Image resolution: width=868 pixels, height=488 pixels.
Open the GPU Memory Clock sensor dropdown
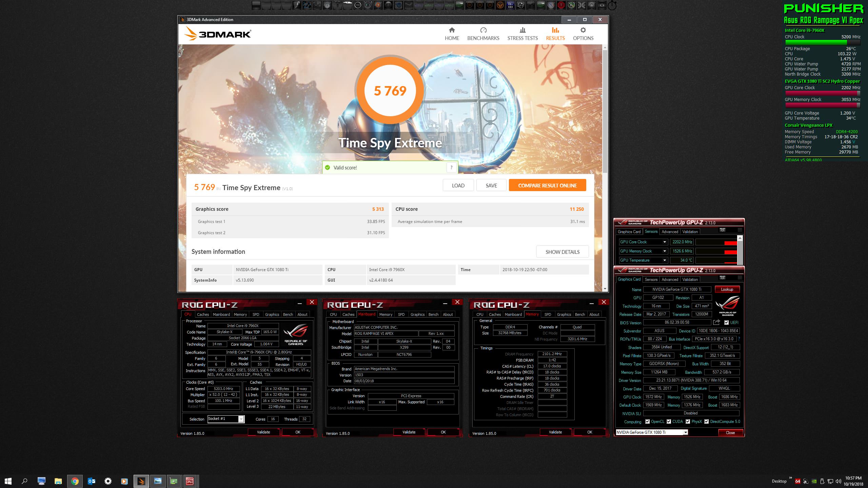pos(665,251)
